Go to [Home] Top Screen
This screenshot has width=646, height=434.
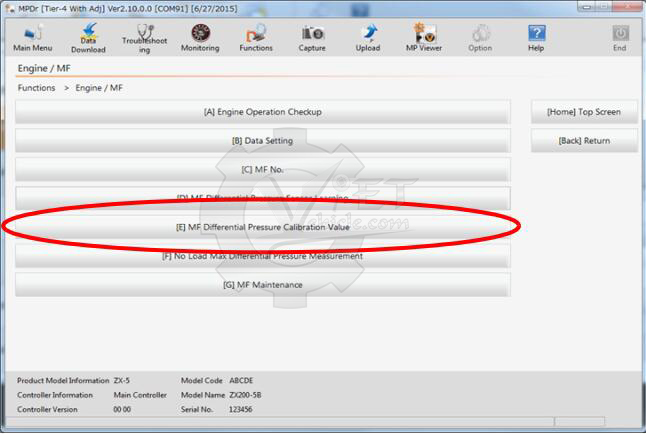(x=584, y=112)
